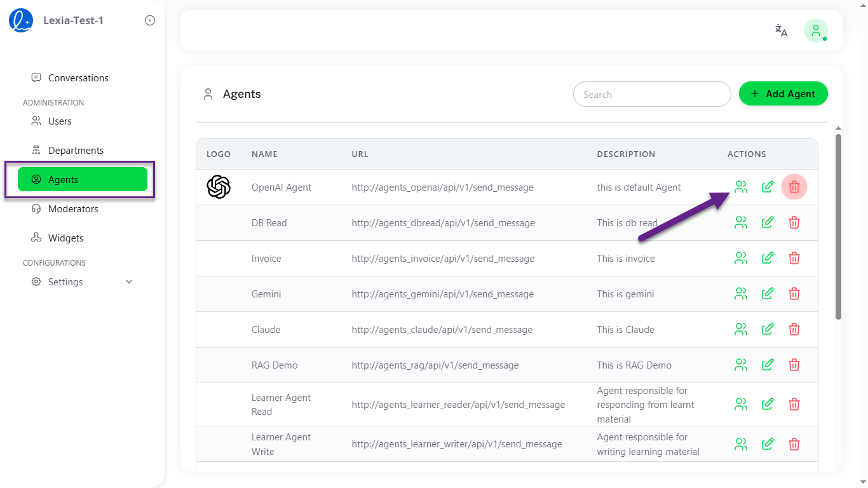This screenshot has height=488, width=868.
Task: Edit the Learner Agent Write entry
Action: click(767, 444)
